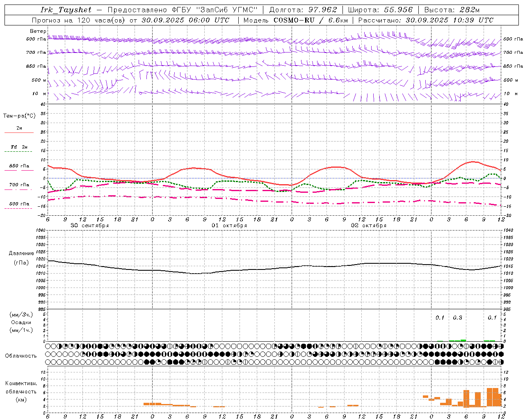Viewport: 525px width, 420px height.
Task: Click the '2м' temperature legend entry
Action: (x=19, y=128)
